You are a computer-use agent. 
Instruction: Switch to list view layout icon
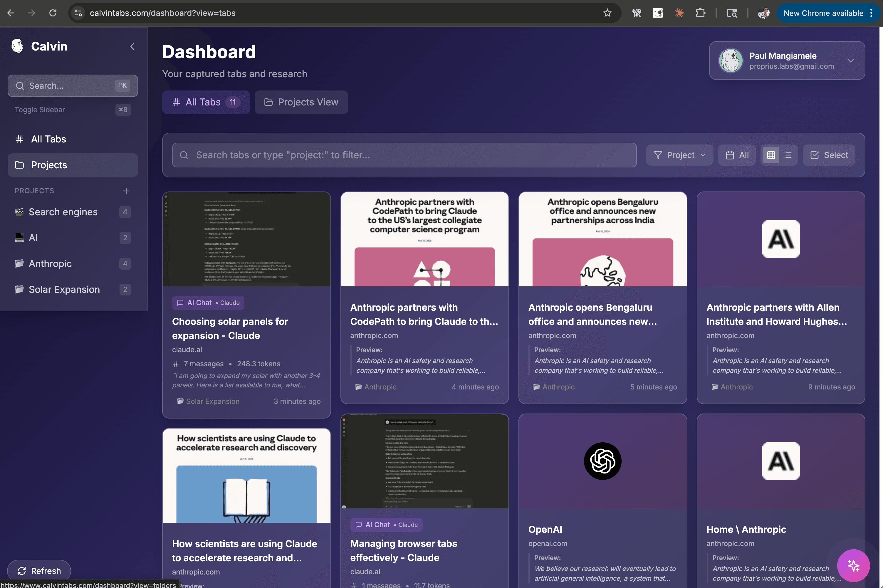tap(788, 155)
